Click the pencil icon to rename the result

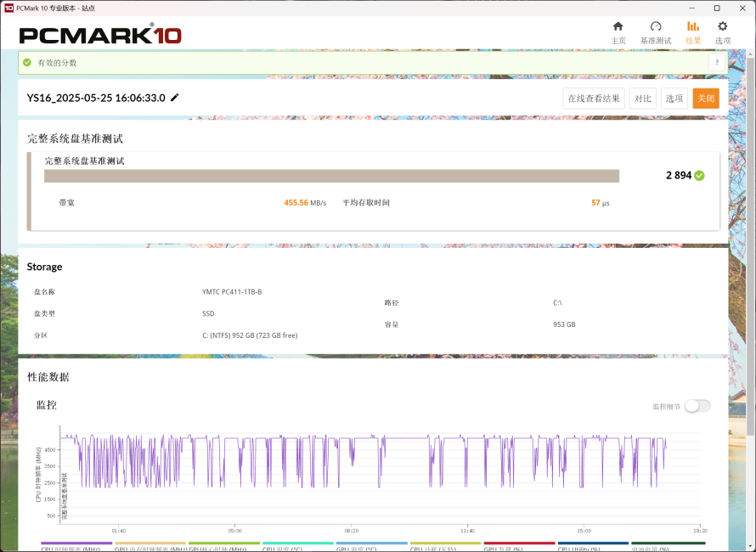[x=175, y=98]
